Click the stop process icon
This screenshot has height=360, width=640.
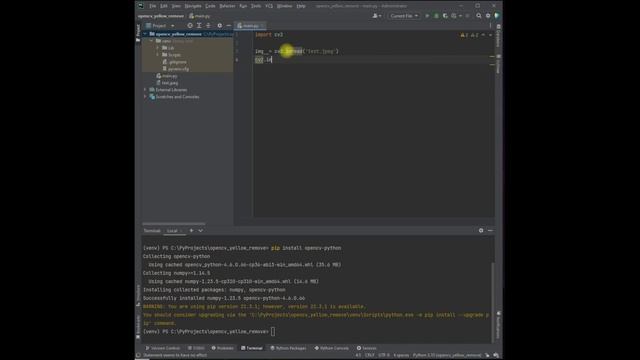pos(468,16)
